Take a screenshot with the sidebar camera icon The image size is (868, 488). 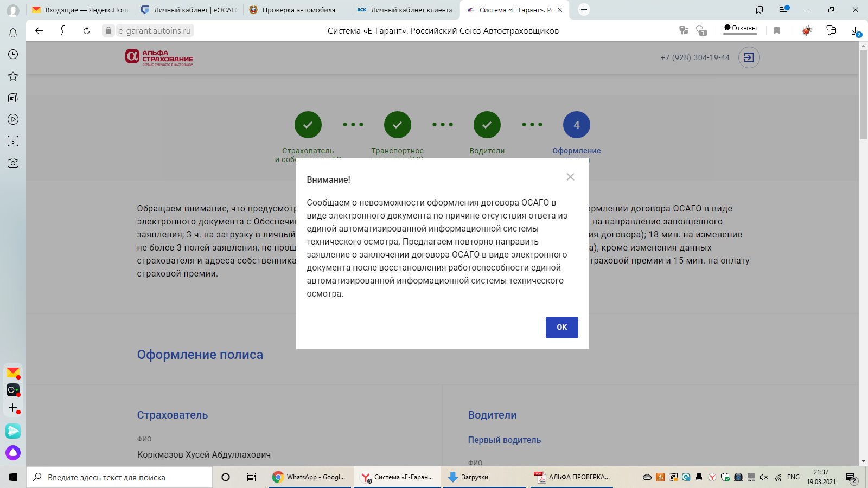(13, 163)
